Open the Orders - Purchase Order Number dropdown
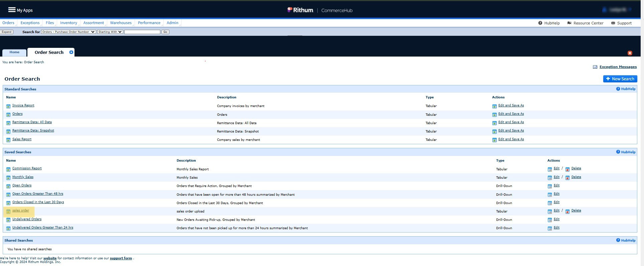 coord(68,32)
